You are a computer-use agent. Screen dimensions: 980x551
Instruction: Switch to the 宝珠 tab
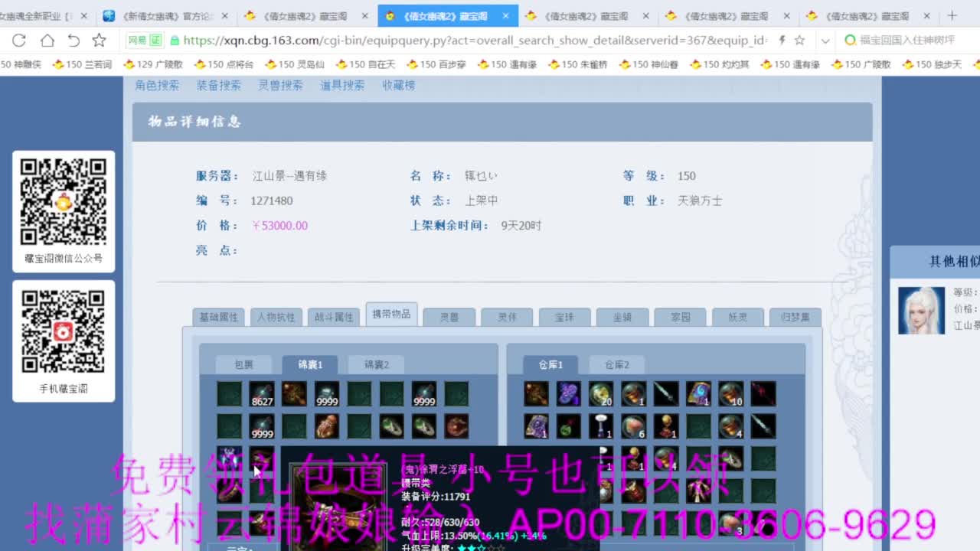click(564, 317)
